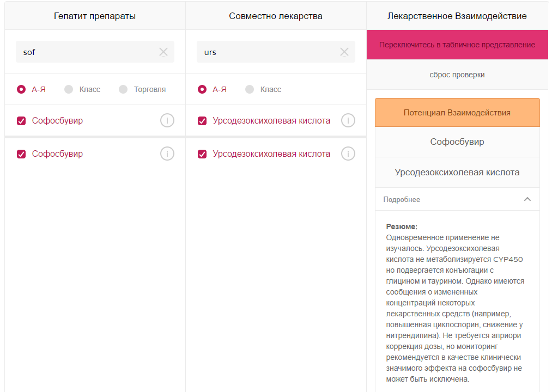Select Класс radio under Совместно лекарства
This screenshot has height=392, width=552.
click(250, 89)
